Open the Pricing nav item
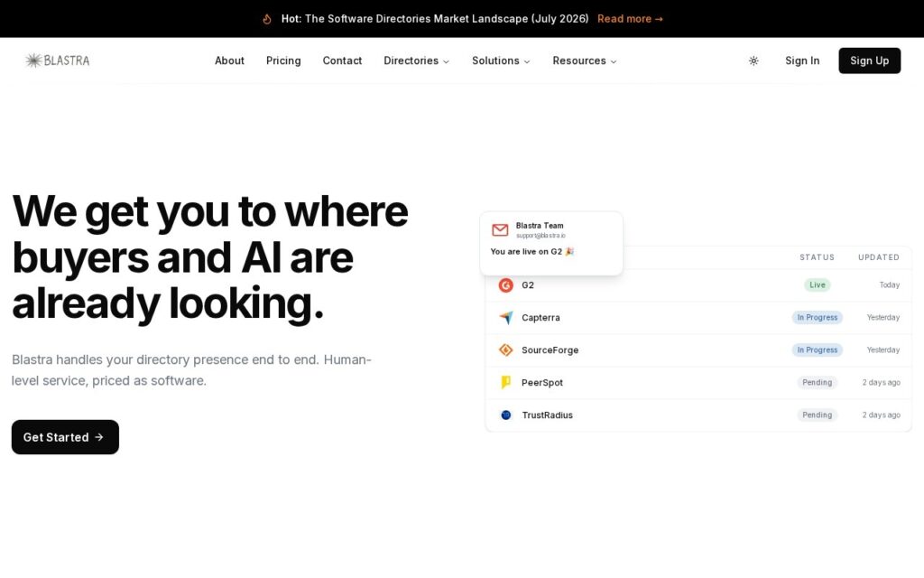Image resolution: width=924 pixels, height=578 pixels. [x=283, y=61]
